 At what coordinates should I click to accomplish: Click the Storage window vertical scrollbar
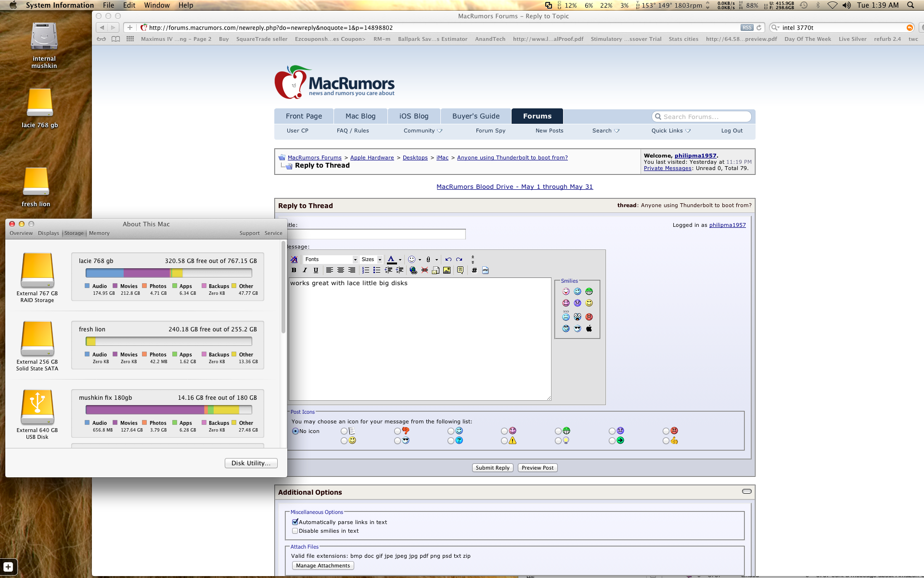(283, 288)
